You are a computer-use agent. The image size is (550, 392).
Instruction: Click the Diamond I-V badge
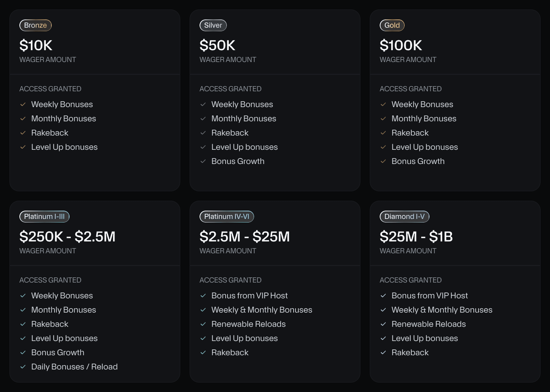click(404, 217)
